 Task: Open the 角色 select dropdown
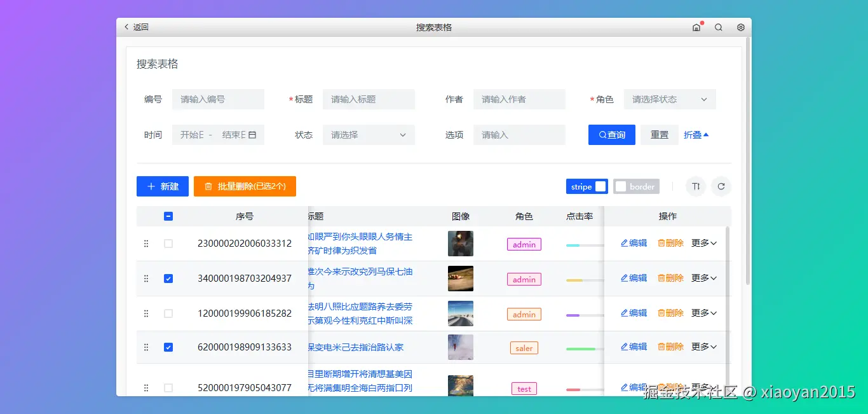[670, 99]
